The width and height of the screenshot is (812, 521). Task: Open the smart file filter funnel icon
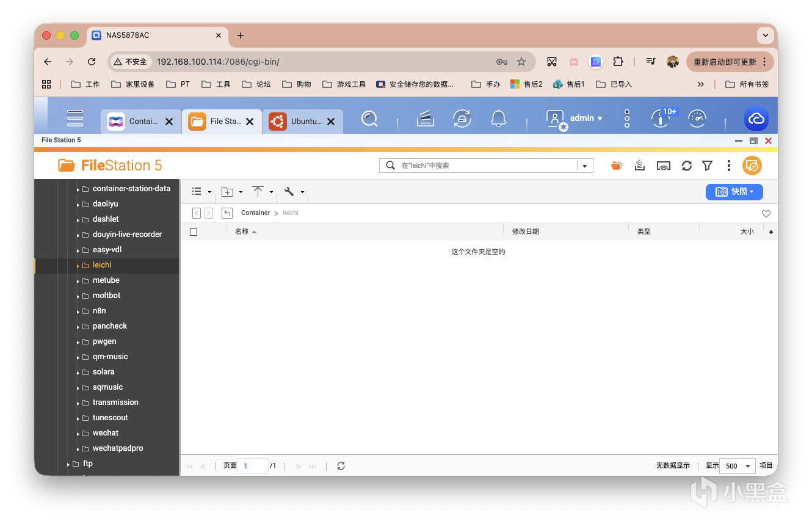tap(708, 166)
